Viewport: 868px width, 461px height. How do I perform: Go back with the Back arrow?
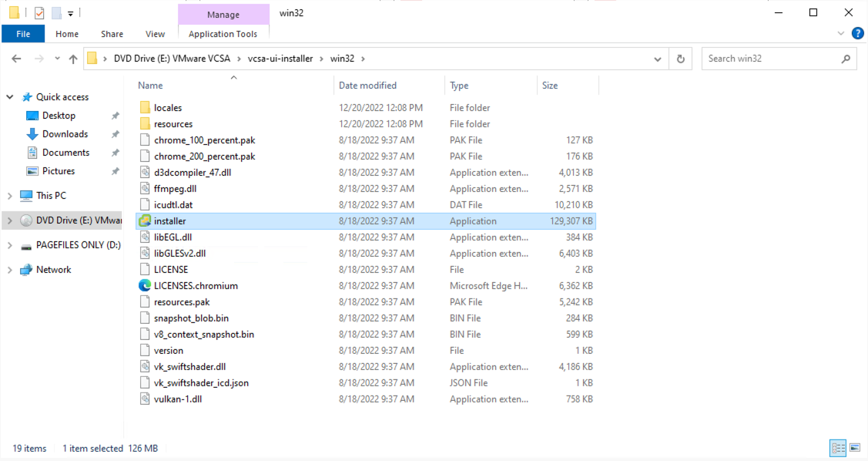click(16, 59)
